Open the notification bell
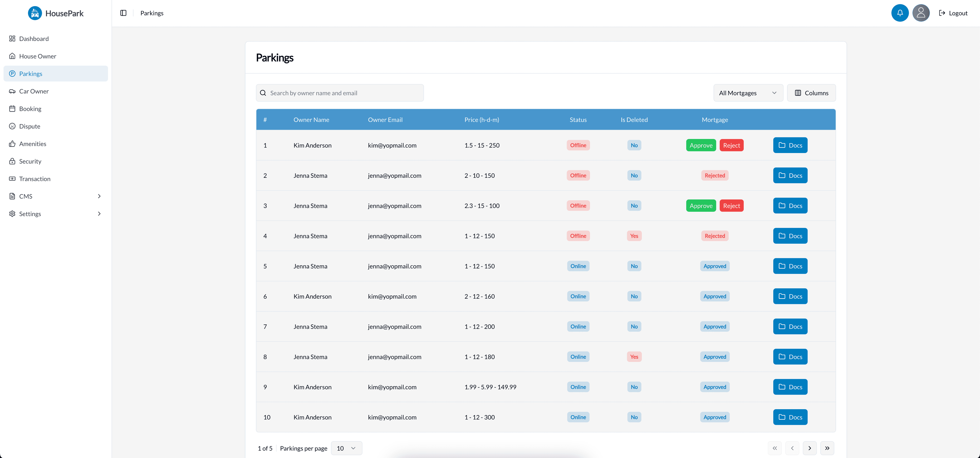980x458 pixels. click(x=900, y=13)
